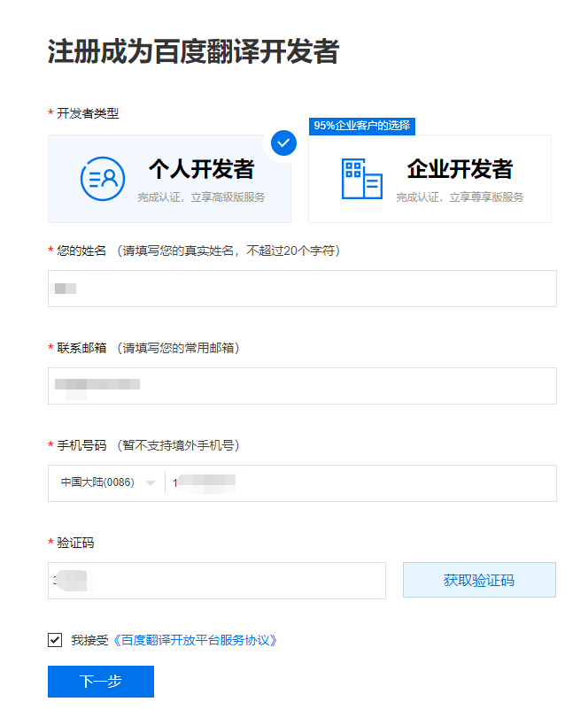Focus the 您的姓名 name input field
The width and height of the screenshot is (588, 725).
pyautogui.click(x=302, y=289)
